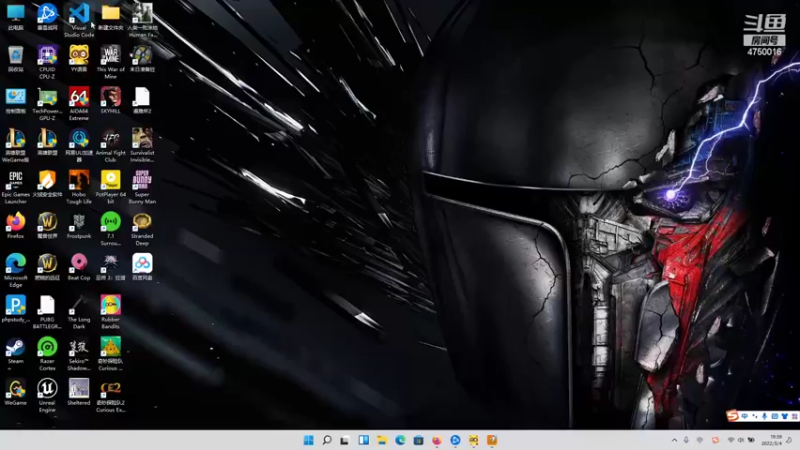Launch AIDA64 Extreme from the desktop
The height and width of the screenshot is (450, 800).
[x=79, y=103]
